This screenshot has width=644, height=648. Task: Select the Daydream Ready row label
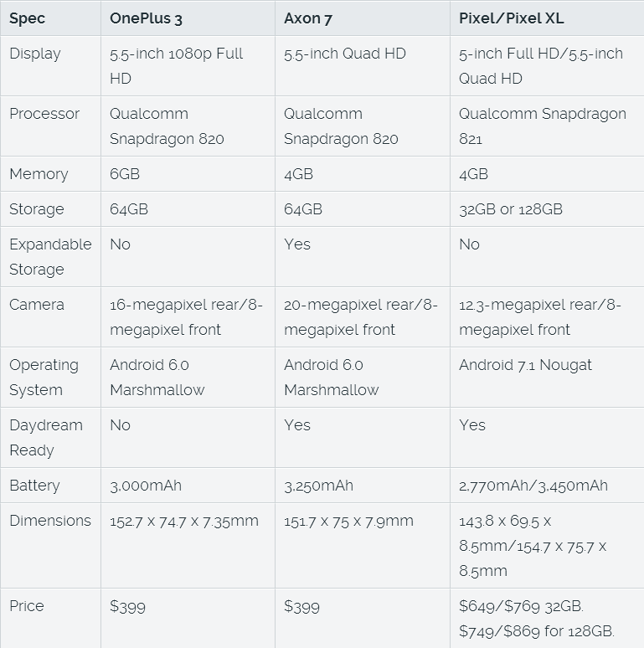coord(46,438)
